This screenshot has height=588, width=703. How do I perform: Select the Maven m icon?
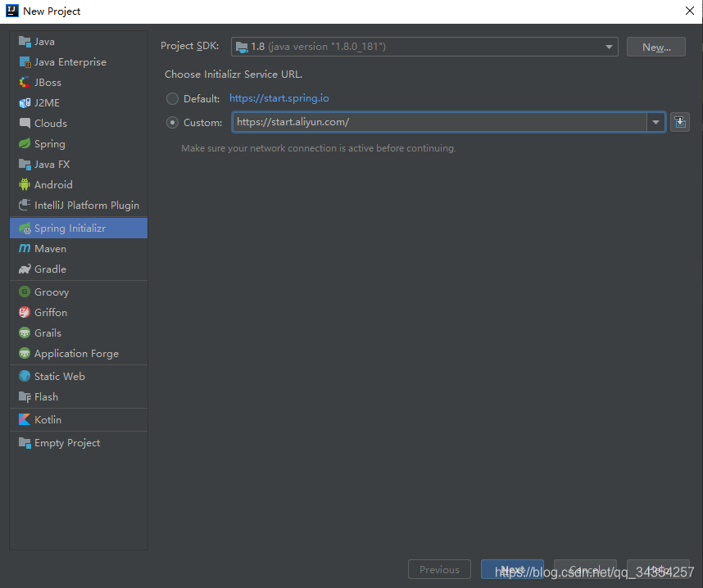click(x=25, y=249)
